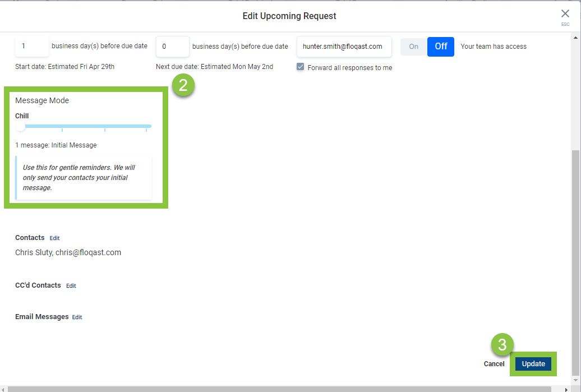Click the vertical scrollbar up arrow
This screenshot has width=581, height=392.
pyautogui.click(x=575, y=38)
